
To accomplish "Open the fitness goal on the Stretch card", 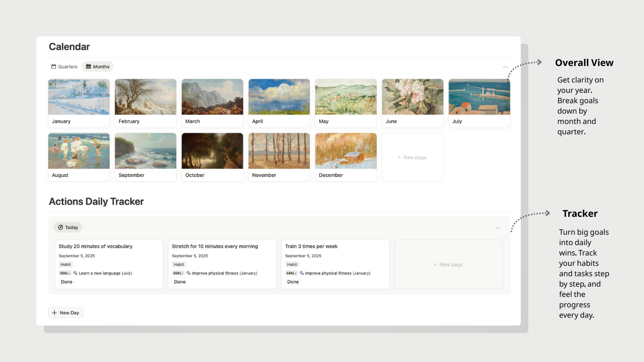I will [222, 273].
